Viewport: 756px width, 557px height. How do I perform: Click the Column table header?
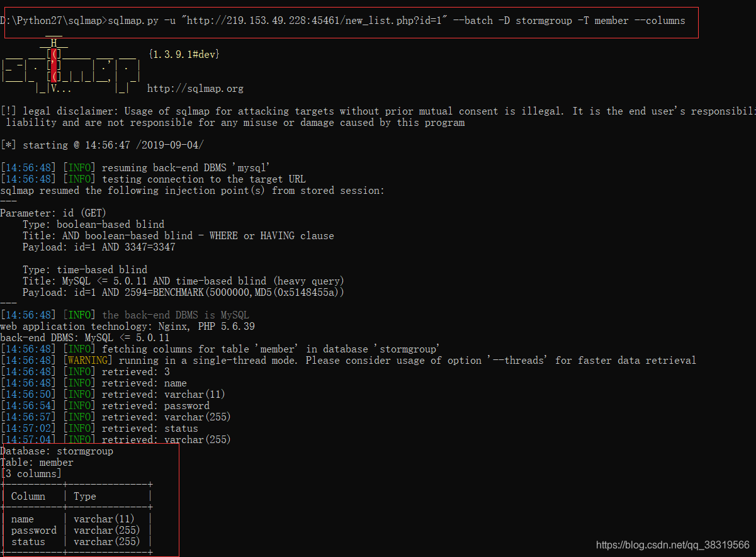point(28,497)
